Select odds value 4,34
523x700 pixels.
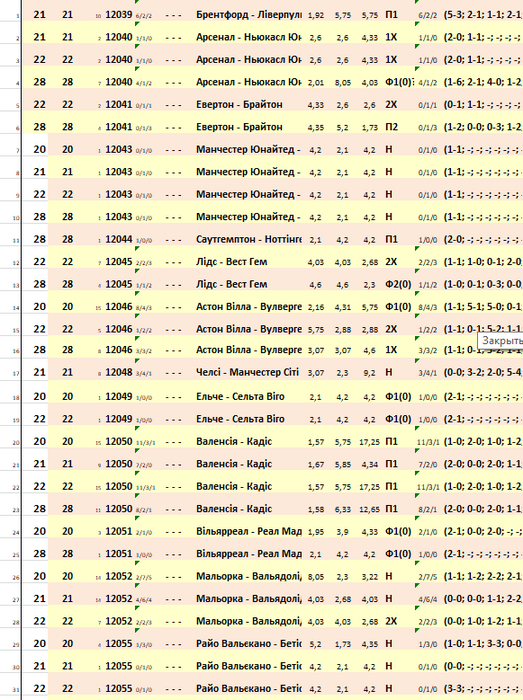click(x=370, y=465)
